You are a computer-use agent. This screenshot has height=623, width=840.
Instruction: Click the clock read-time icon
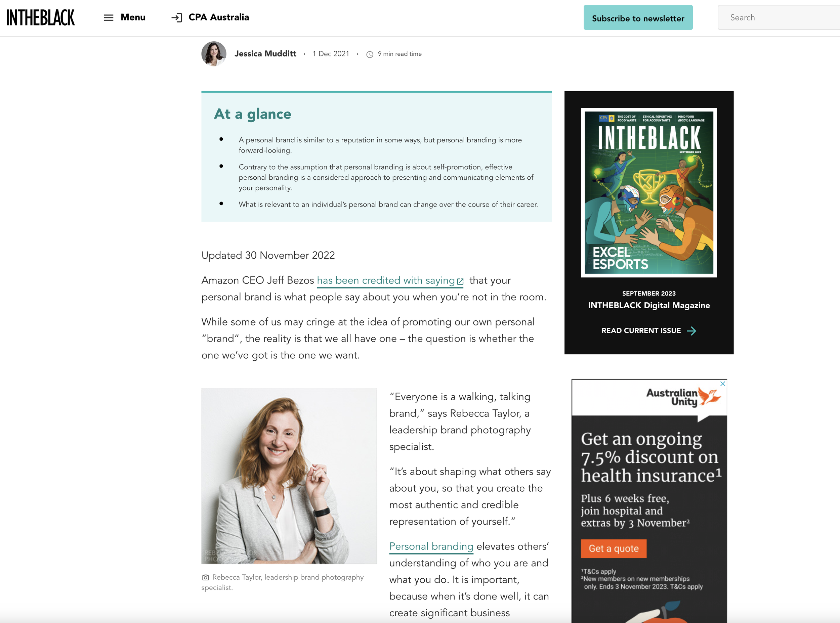[370, 54]
